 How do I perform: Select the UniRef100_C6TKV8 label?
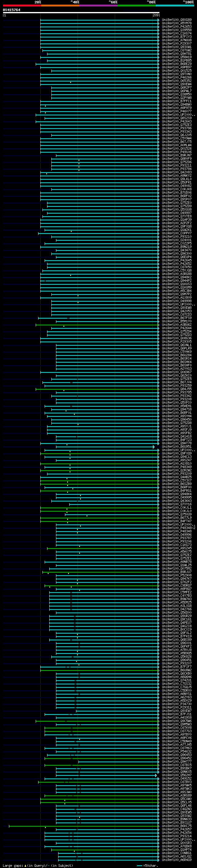point(177,728)
